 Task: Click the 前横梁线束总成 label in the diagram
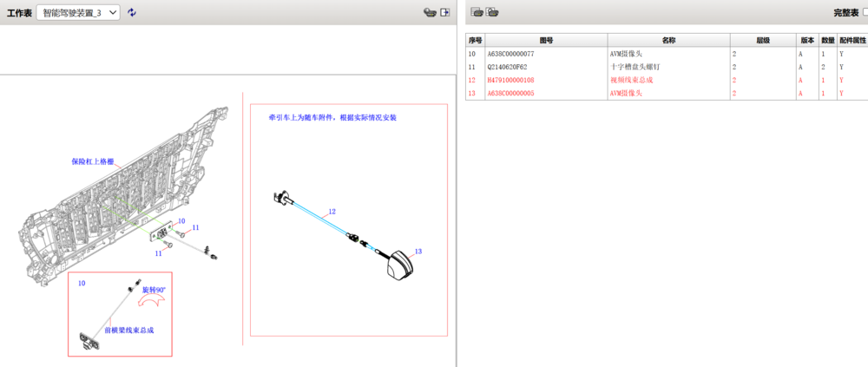coord(129,331)
